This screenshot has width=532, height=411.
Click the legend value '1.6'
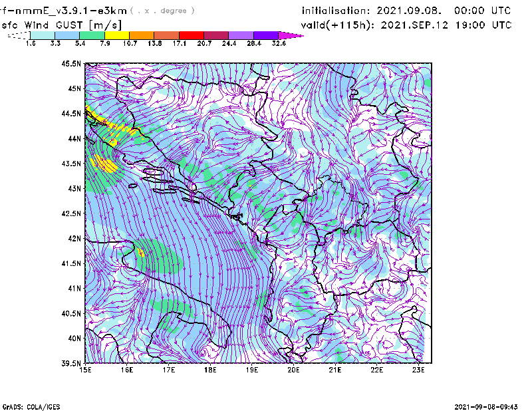[x=31, y=43]
